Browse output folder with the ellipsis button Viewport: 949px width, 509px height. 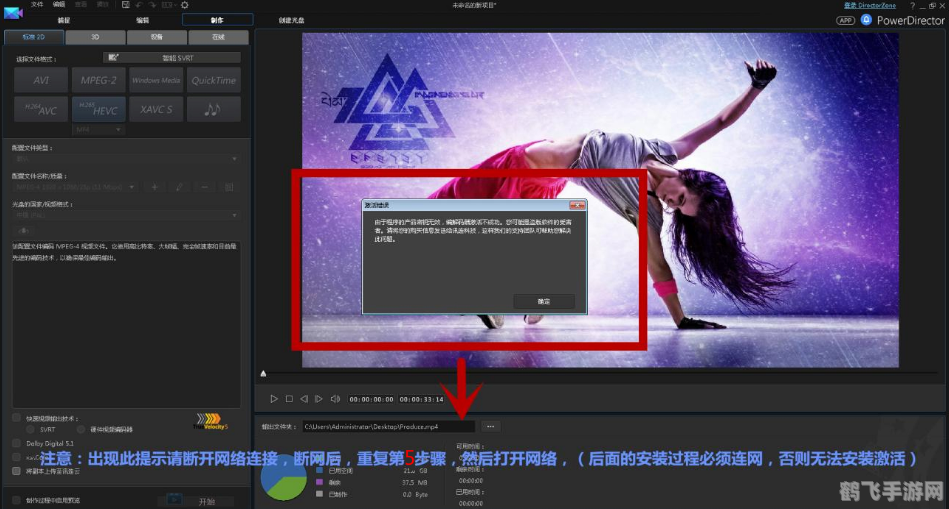pos(490,426)
